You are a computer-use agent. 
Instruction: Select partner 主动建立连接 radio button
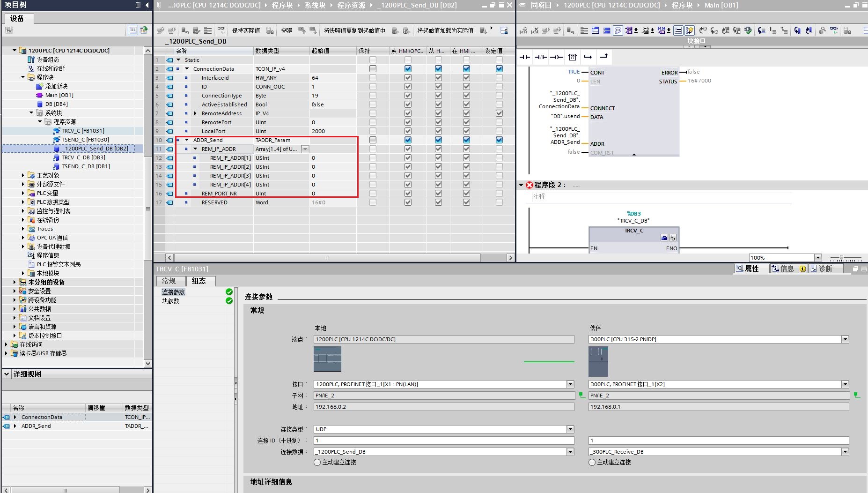click(x=592, y=463)
